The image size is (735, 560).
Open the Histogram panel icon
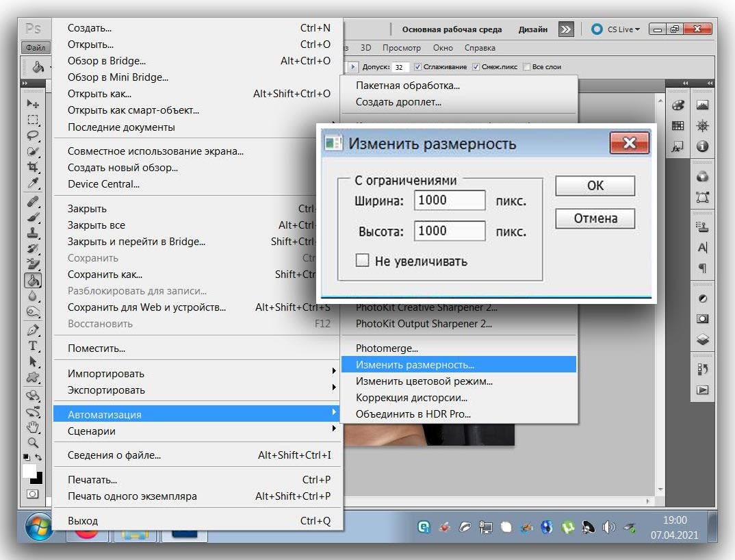point(702,105)
